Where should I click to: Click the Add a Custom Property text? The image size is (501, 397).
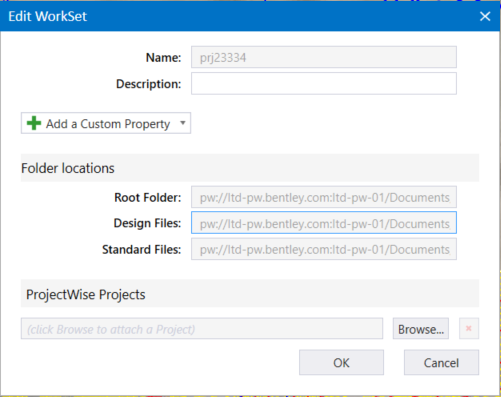[108, 124]
